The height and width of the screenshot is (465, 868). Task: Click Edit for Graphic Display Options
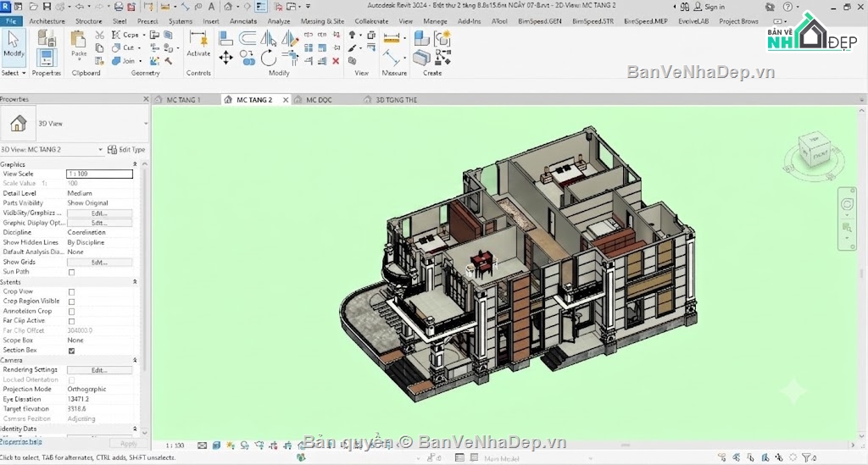click(x=100, y=223)
